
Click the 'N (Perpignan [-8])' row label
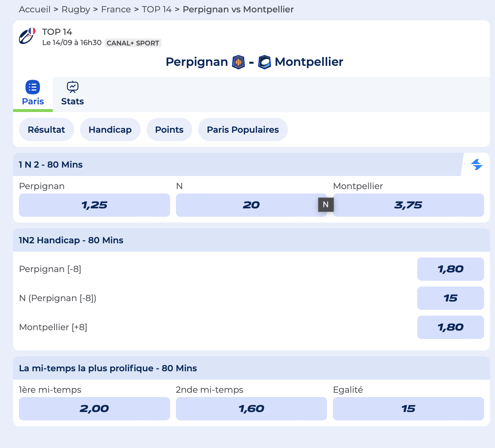[x=58, y=298]
